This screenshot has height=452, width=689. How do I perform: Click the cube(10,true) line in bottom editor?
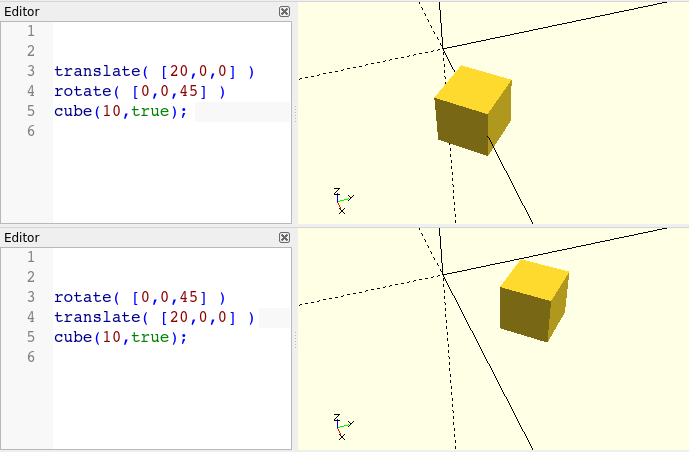point(120,337)
